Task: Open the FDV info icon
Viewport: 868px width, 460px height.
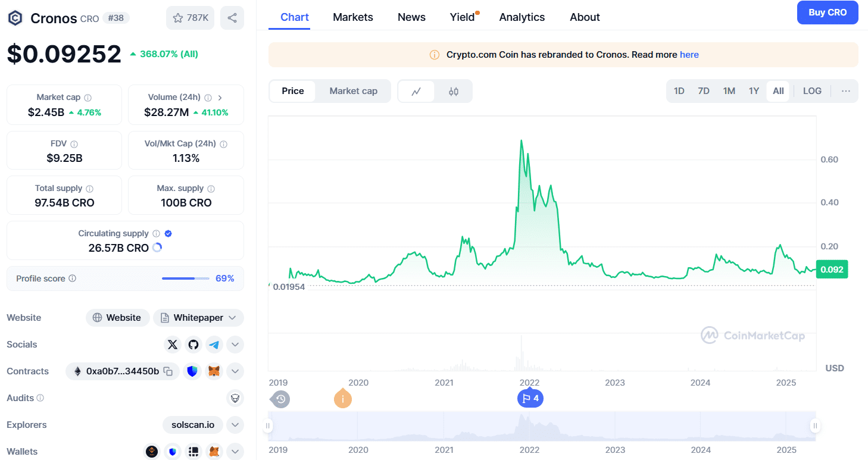Action: tap(74, 144)
